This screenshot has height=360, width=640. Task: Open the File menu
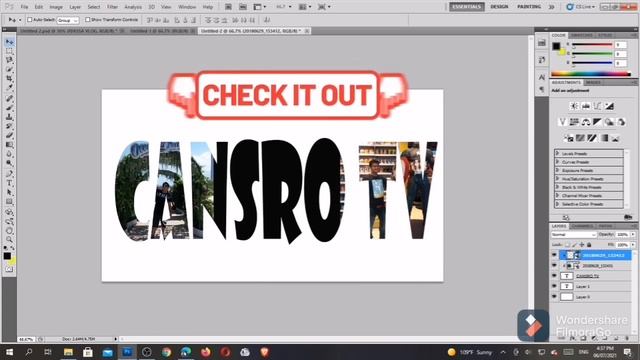pyautogui.click(x=24, y=7)
